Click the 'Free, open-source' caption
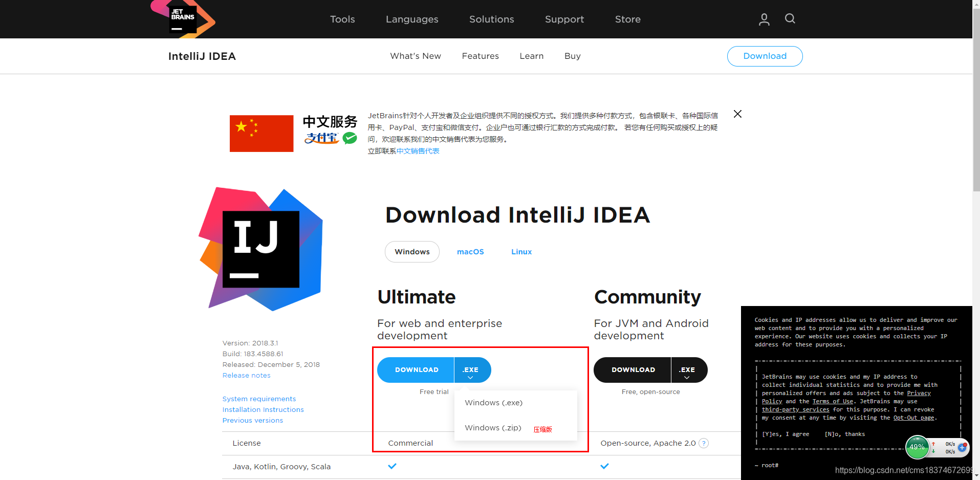The image size is (980, 480). click(x=651, y=392)
